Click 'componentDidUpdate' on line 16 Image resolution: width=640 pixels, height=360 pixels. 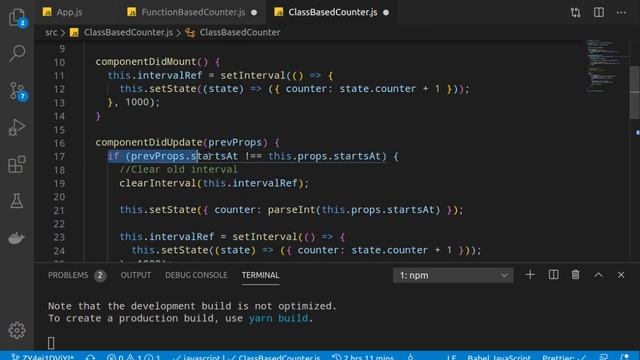[149, 142]
